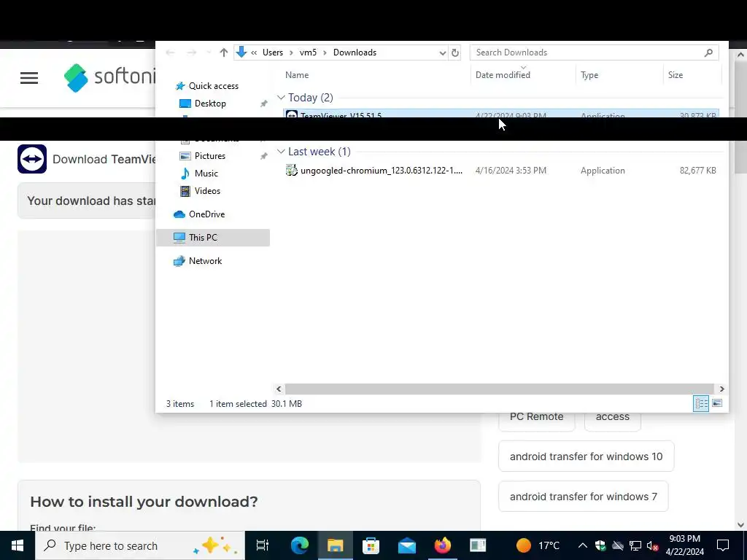Image resolution: width=747 pixels, height=560 pixels.
Task: Open the news app taskbar icon
Action: [x=478, y=545]
